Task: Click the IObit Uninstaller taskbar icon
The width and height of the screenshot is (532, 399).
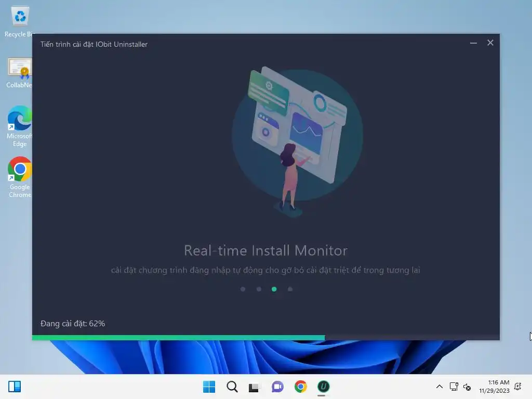Action: coord(323,387)
